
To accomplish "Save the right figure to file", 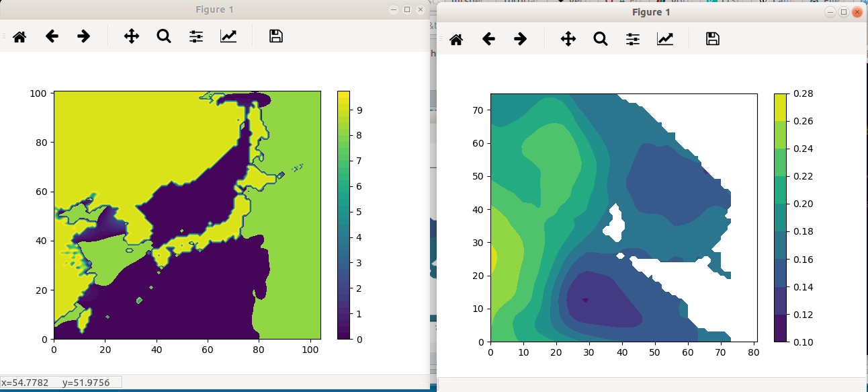I will [713, 39].
